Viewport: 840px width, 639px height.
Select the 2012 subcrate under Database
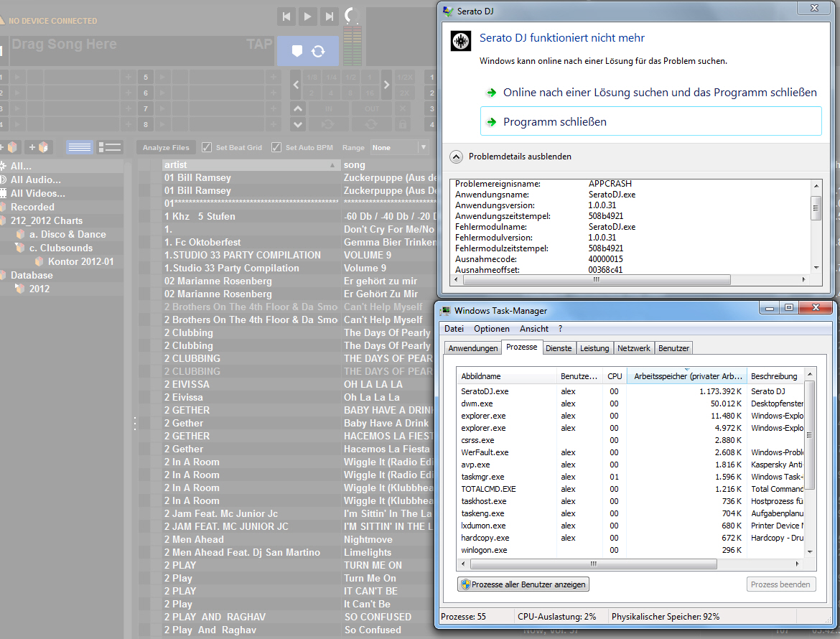(39, 289)
